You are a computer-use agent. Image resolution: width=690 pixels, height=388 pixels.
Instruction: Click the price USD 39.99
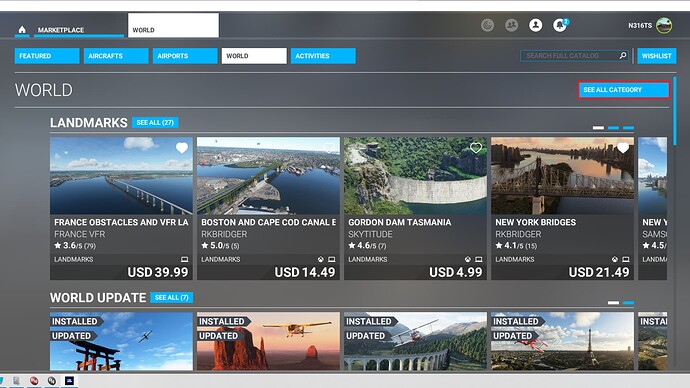(x=158, y=272)
